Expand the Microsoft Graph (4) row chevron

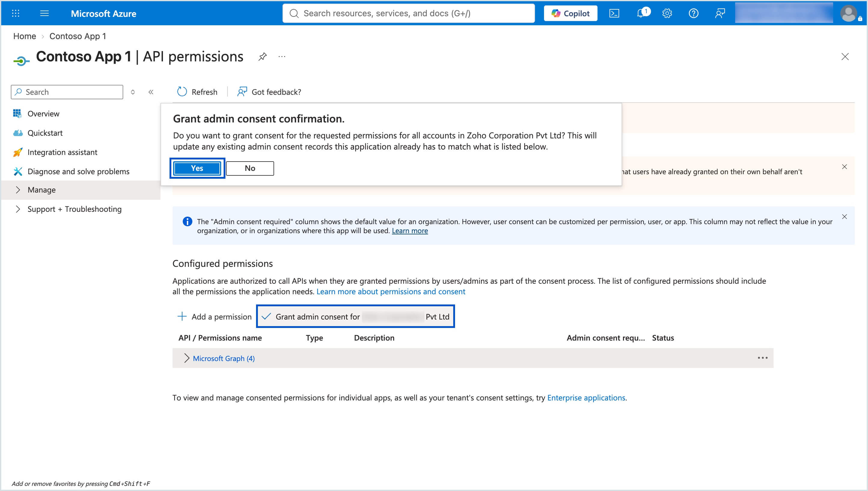(186, 358)
